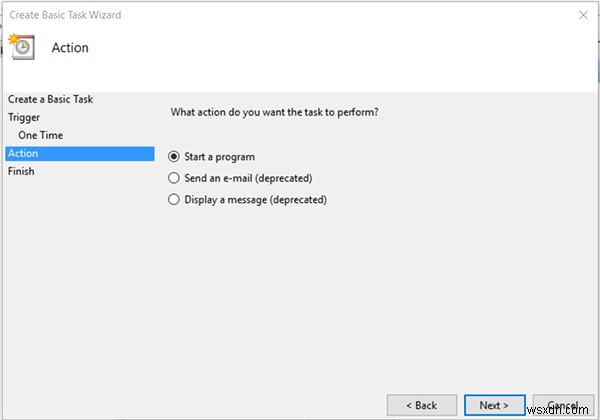Go to the Create a Basic Task step

tap(50, 99)
